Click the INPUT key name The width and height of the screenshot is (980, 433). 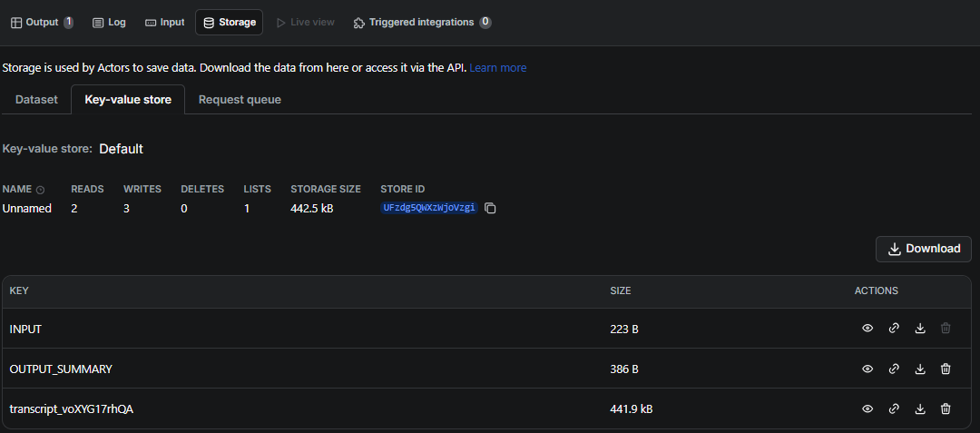pyautogui.click(x=25, y=329)
